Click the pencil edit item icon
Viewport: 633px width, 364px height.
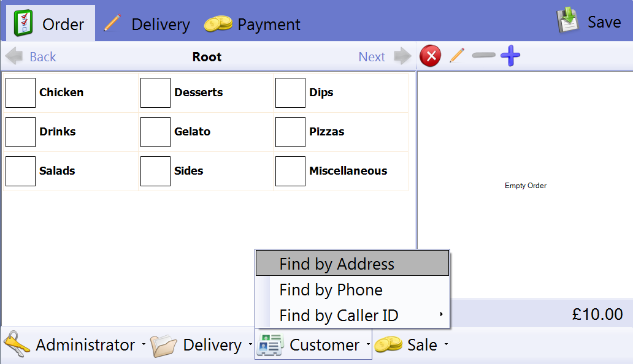click(x=456, y=56)
